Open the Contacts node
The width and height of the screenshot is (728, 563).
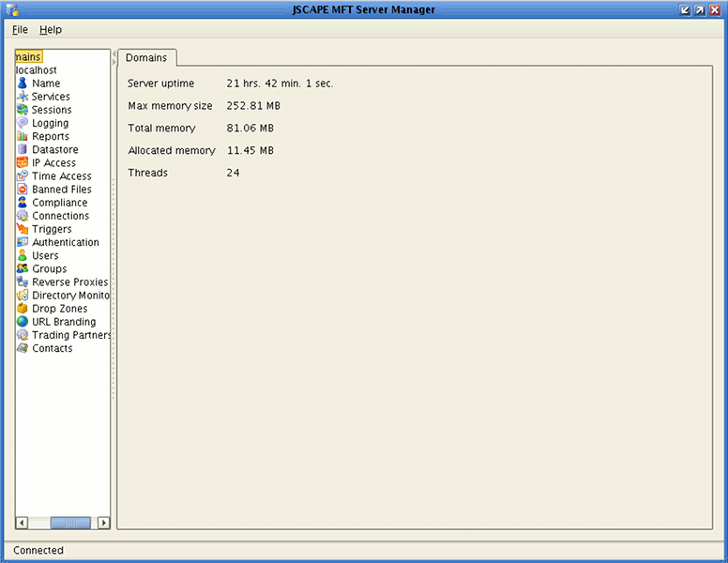pos(52,348)
